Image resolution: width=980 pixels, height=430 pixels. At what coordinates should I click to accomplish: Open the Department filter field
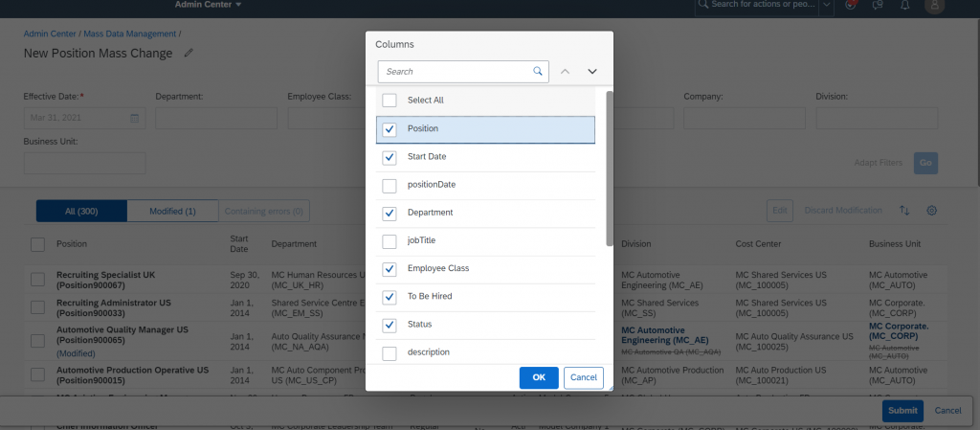[216, 118]
